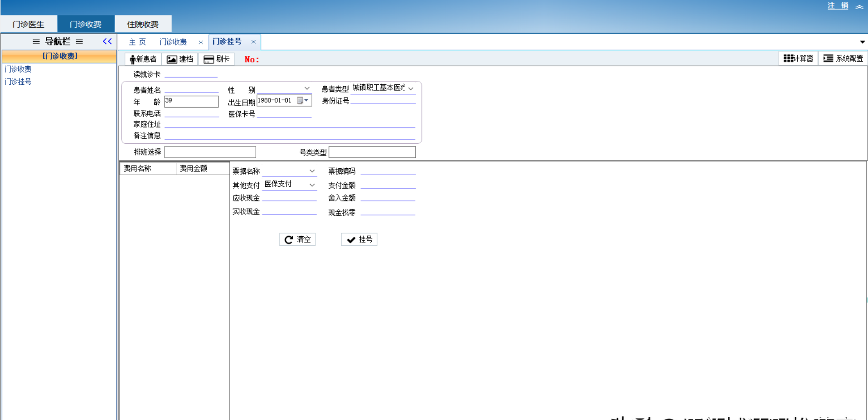868x420 pixels.
Task: Click the 清空 clear form button
Action: tap(297, 239)
